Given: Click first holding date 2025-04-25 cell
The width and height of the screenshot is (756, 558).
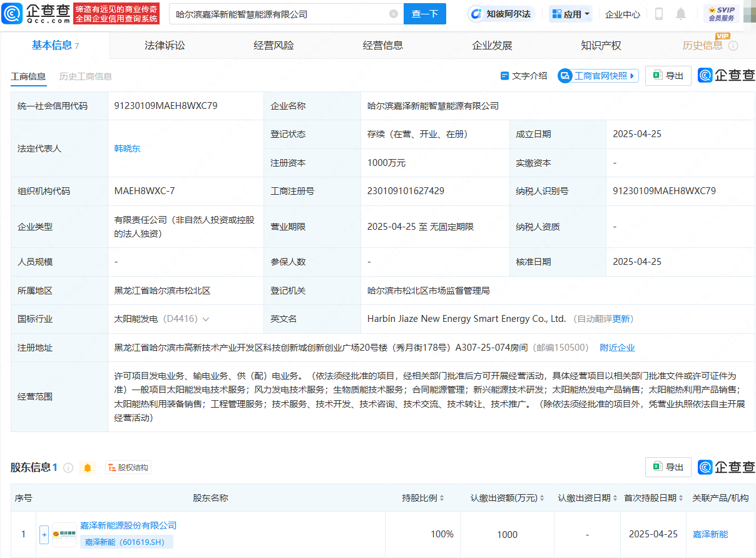Looking at the screenshot, I should (653, 534).
